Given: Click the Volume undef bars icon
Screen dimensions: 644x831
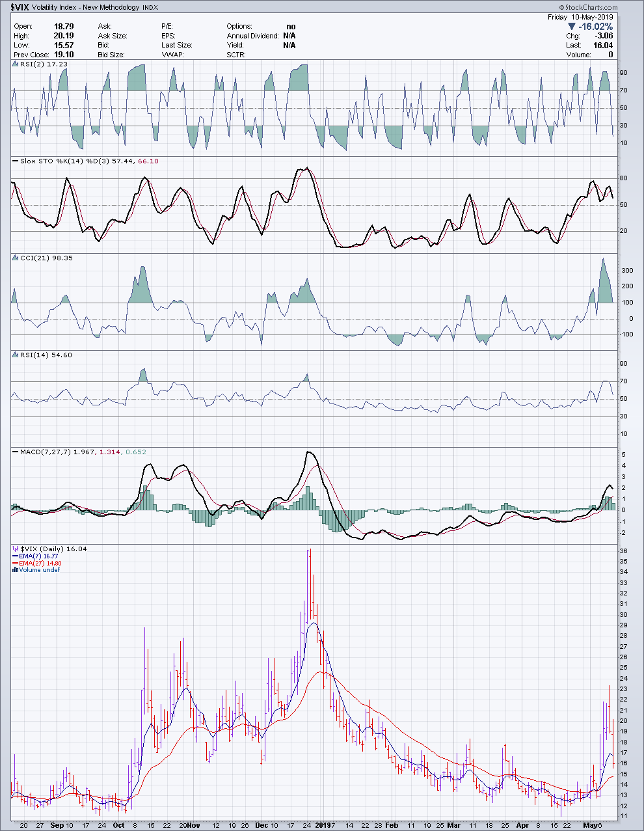Looking at the screenshot, I should pyautogui.click(x=15, y=570).
